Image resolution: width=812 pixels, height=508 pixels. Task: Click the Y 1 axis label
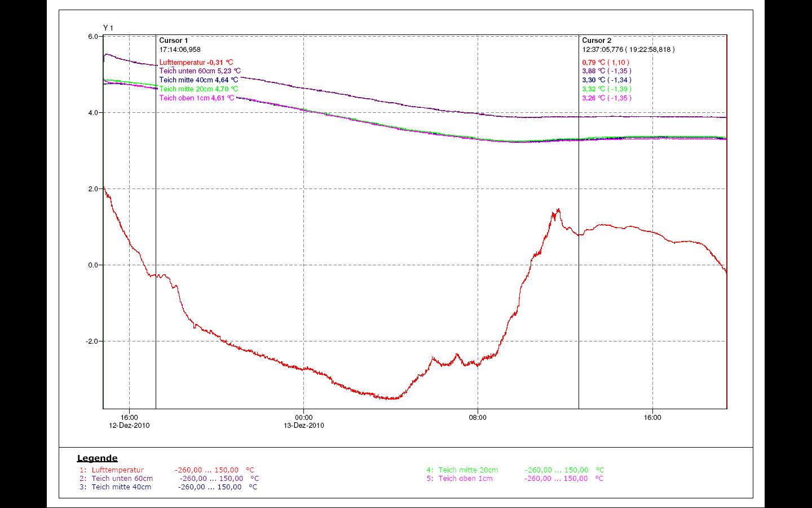[108, 28]
